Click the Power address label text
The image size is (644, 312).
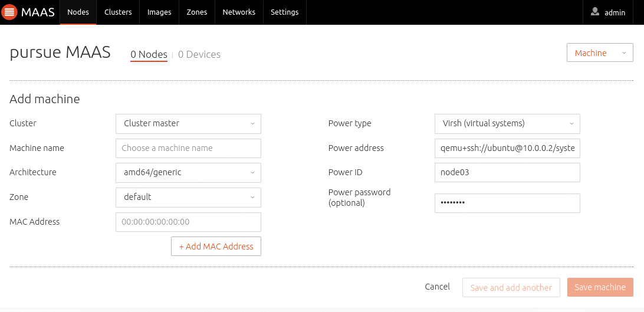click(x=356, y=148)
